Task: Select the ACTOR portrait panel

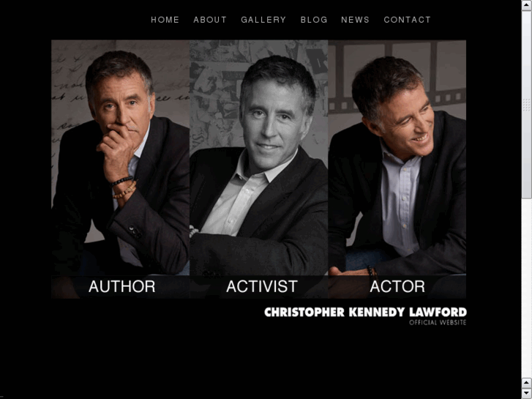Action: [x=397, y=169]
